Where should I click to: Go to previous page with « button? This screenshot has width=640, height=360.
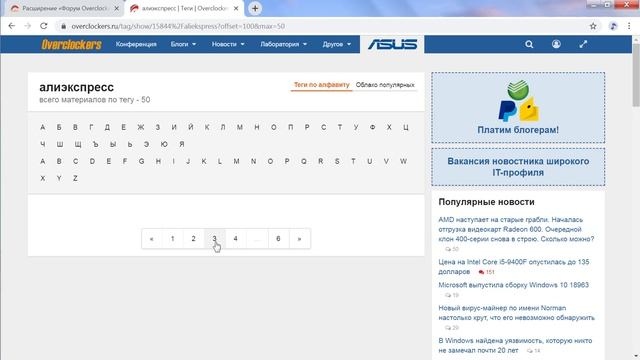coord(152,239)
